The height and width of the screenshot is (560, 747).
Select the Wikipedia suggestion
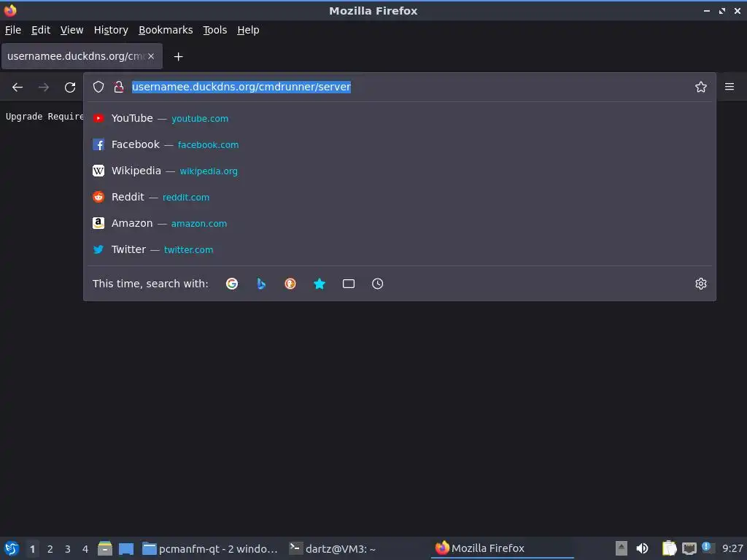(x=399, y=171)
